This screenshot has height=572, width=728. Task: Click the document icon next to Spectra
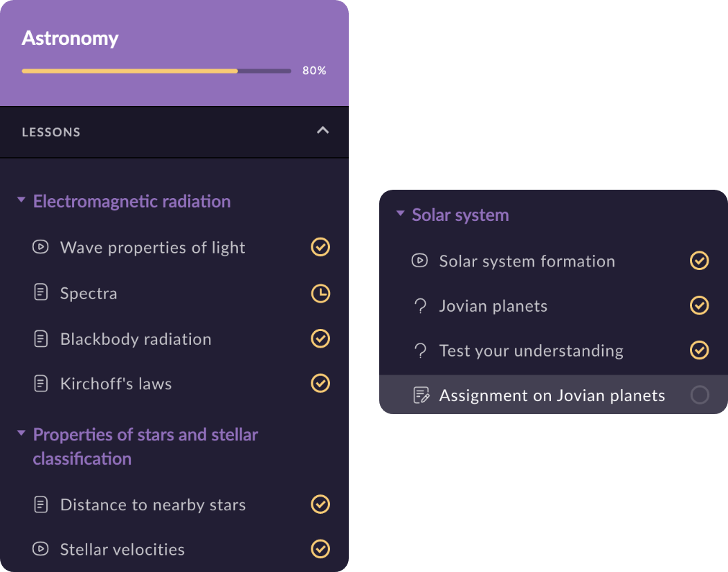pos(41,292)
